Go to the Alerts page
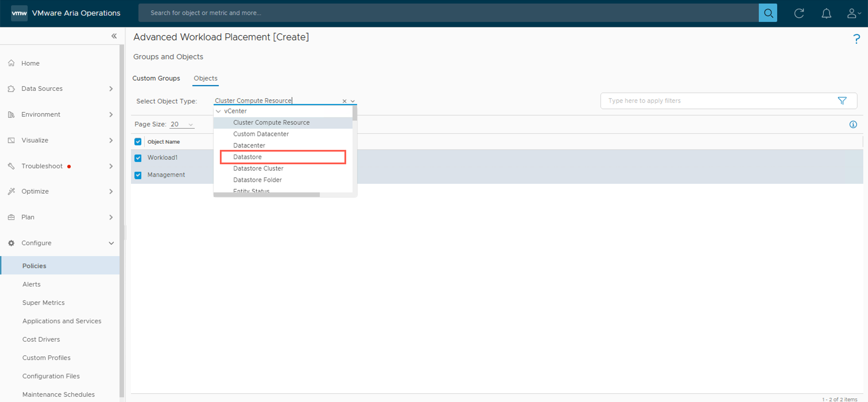 (31, 284)
